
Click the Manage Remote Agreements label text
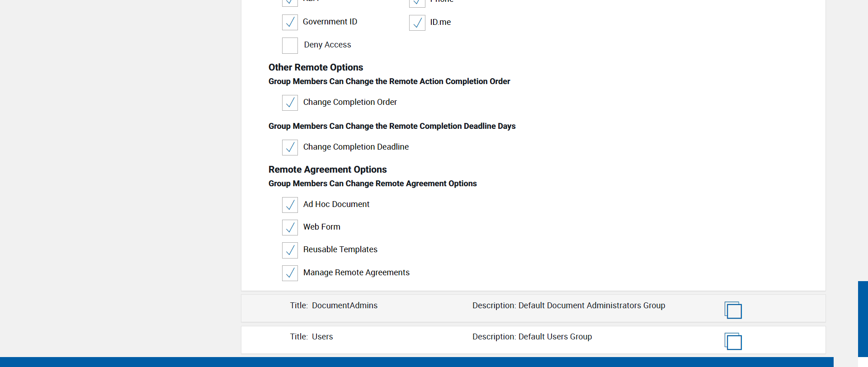pos(356,273)
